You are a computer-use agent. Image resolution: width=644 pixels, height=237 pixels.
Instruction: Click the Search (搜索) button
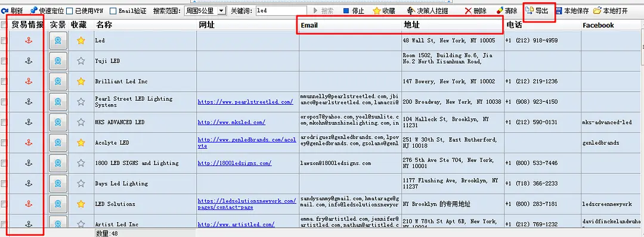323,11
